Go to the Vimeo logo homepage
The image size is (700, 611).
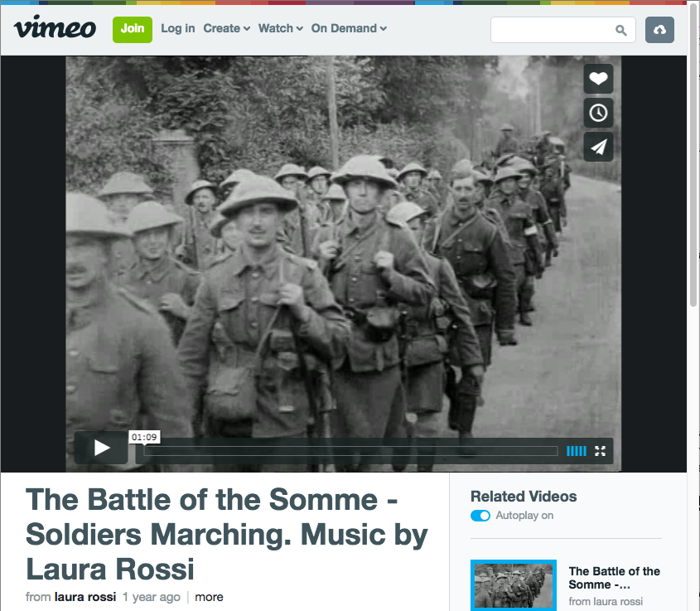[56, 28]
